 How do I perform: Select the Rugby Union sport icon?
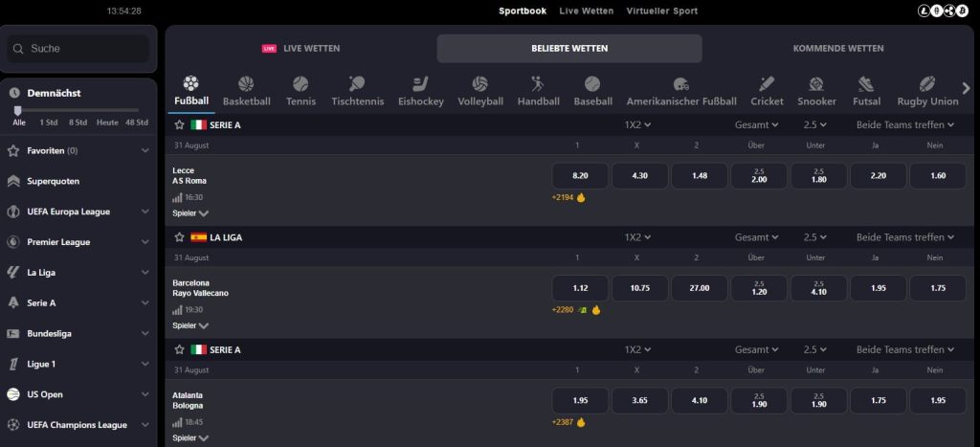[927, 83]
